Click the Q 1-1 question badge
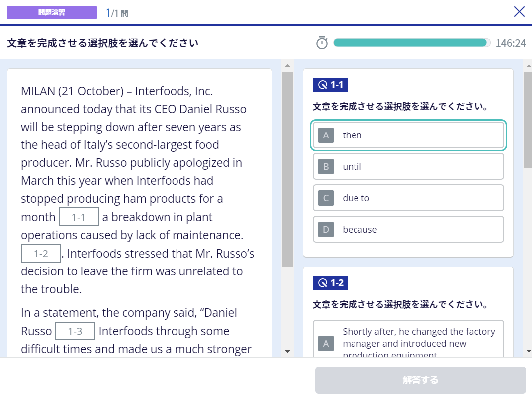 tap(330, 85)
